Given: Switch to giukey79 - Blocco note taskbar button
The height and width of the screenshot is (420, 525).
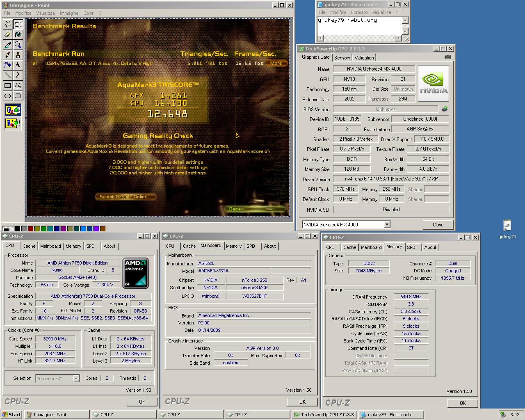Looking at the screenshot, I should point(391,415).
